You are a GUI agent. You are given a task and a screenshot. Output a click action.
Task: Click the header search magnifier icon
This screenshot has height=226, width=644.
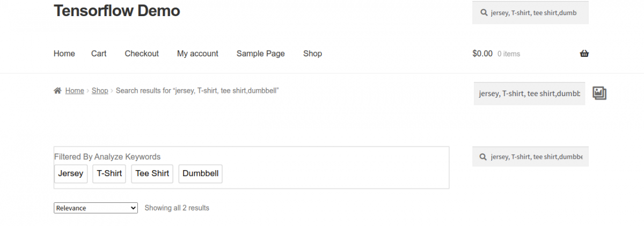pyautogui.click(x=484, y=12)
